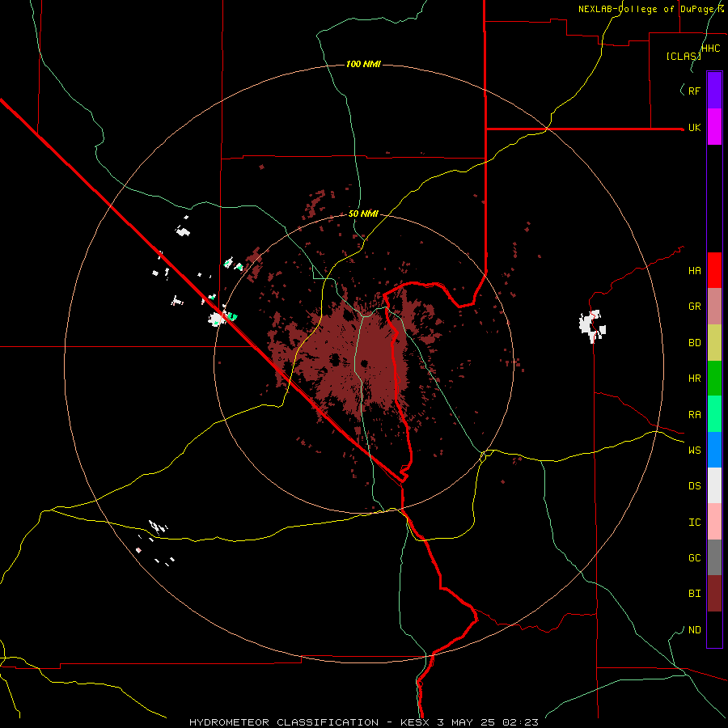Click the ND legend label

coord(694,630)
